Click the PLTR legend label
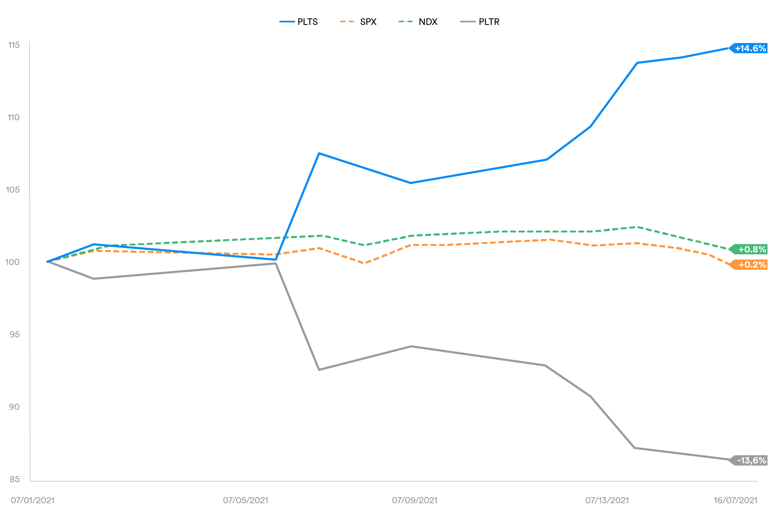This screenshot has height=532, width=772. point(489,22)
